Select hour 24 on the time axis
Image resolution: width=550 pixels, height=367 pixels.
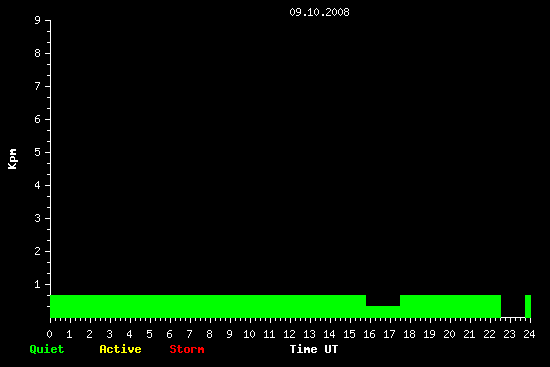tap(529, 334)
